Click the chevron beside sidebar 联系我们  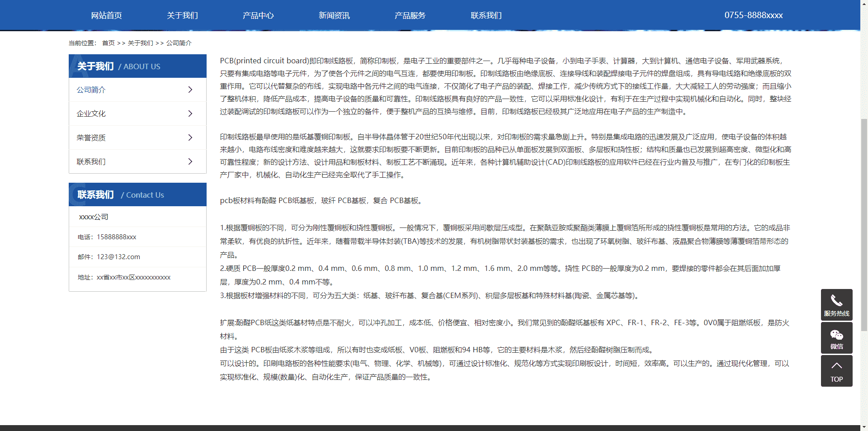190,161
